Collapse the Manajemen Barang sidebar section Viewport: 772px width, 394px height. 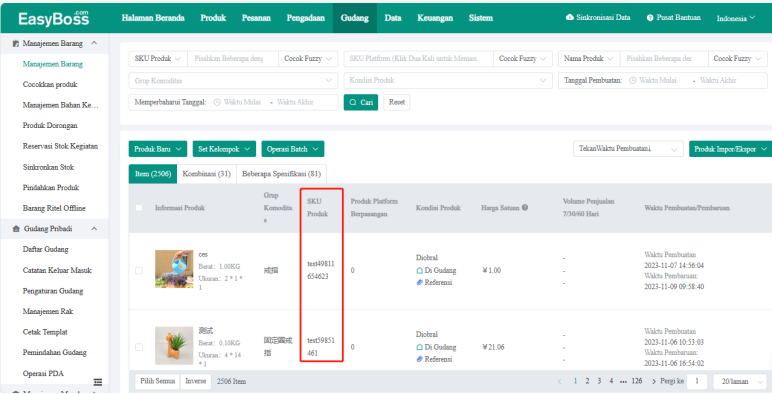[94, 43]
